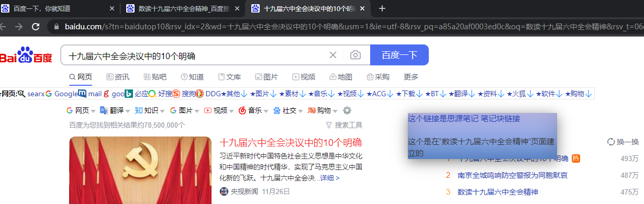The width and height of the screenshot is (644, 204).
Task: Click the searx search link
Action: [x=31, y=94]
